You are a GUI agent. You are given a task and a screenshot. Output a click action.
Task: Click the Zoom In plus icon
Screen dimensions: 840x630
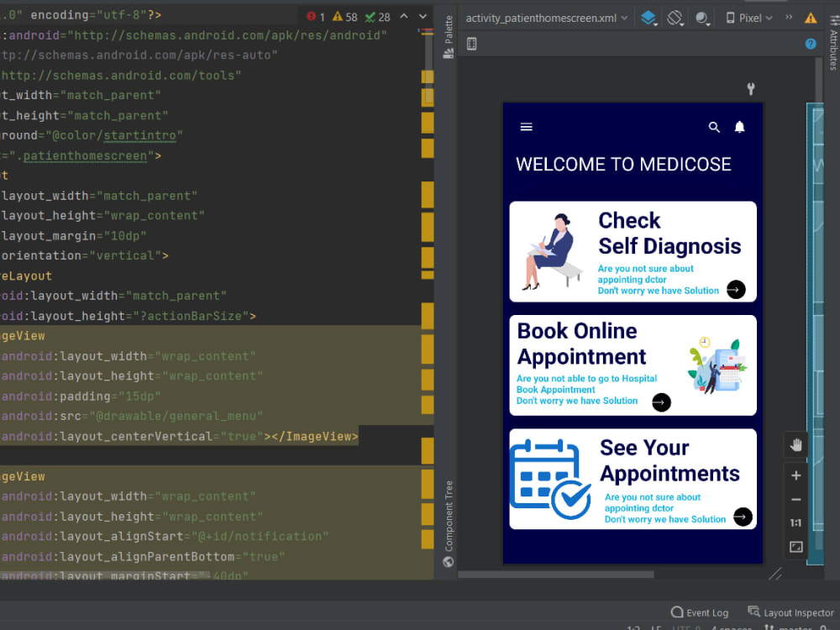[x=795, y=475]
